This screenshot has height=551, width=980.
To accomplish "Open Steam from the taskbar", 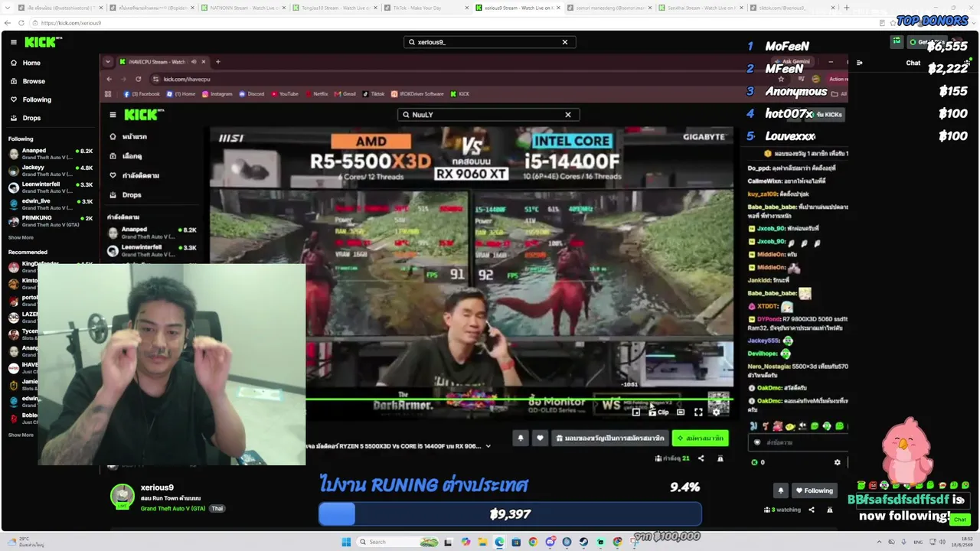I will [x=583, y=542].
